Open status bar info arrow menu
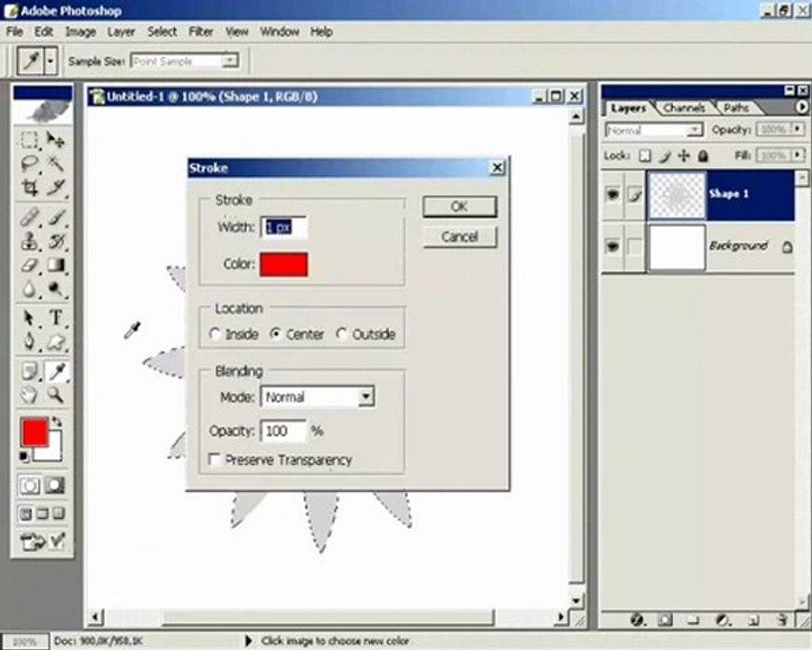The width and height of the screenshot is (812, 650). (x=248, y=641)
